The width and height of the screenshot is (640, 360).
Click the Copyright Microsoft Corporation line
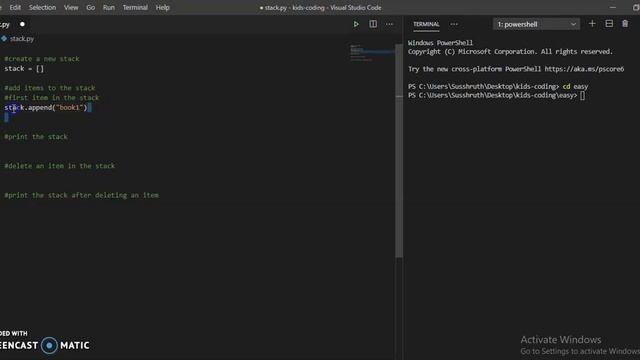click(x=510, y=52)
